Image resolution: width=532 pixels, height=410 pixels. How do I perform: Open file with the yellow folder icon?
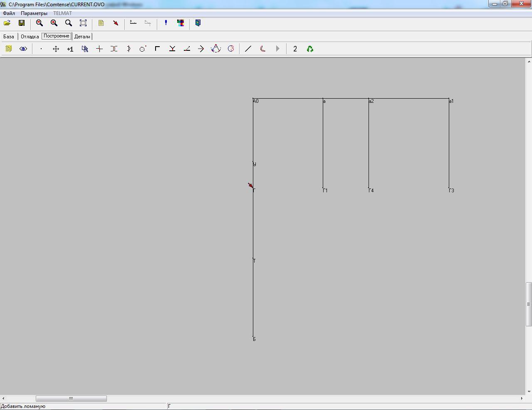(7, 23)
